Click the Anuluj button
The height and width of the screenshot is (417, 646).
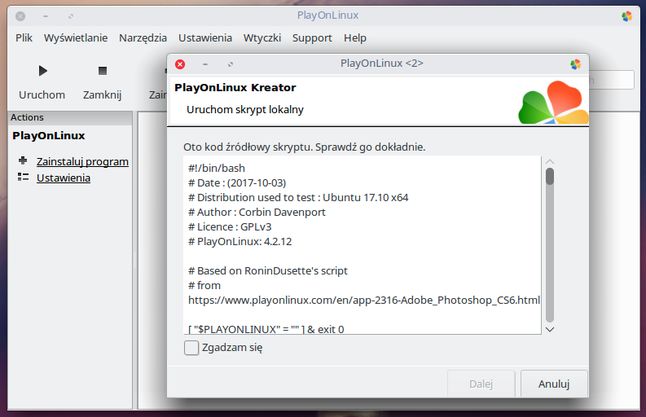pos(554,384)
